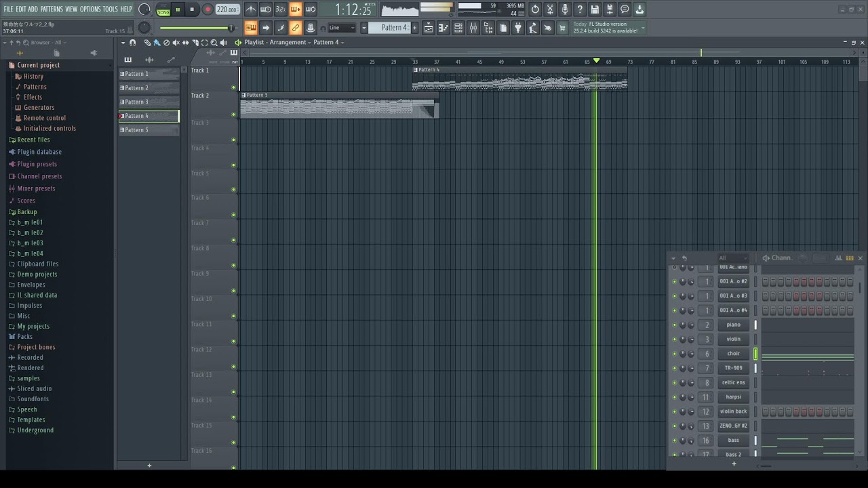
Task: Open the Pattern 4 selector dropdown
Action: 363,28
